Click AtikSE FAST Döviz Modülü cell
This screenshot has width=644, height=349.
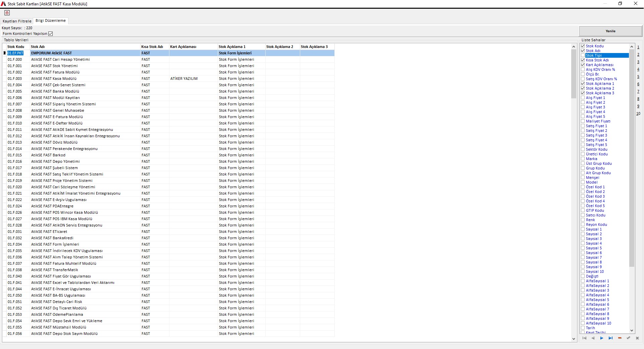[85, 142]
